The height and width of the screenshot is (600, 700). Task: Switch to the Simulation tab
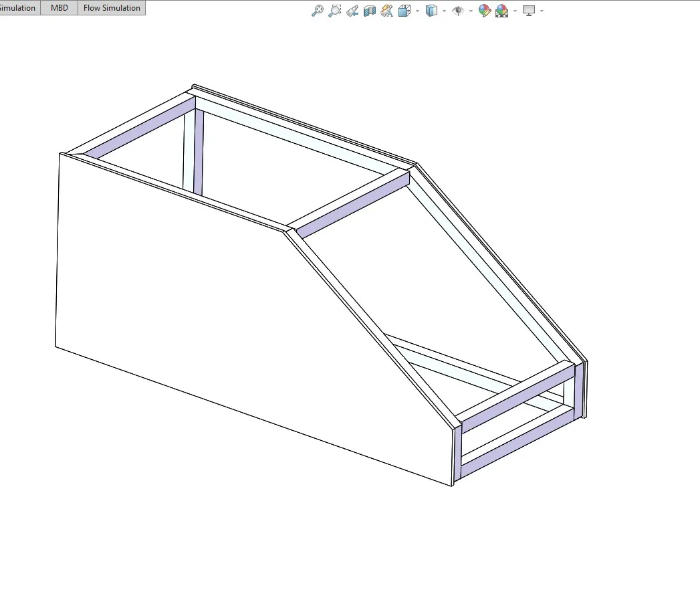[x=18, y=8]
